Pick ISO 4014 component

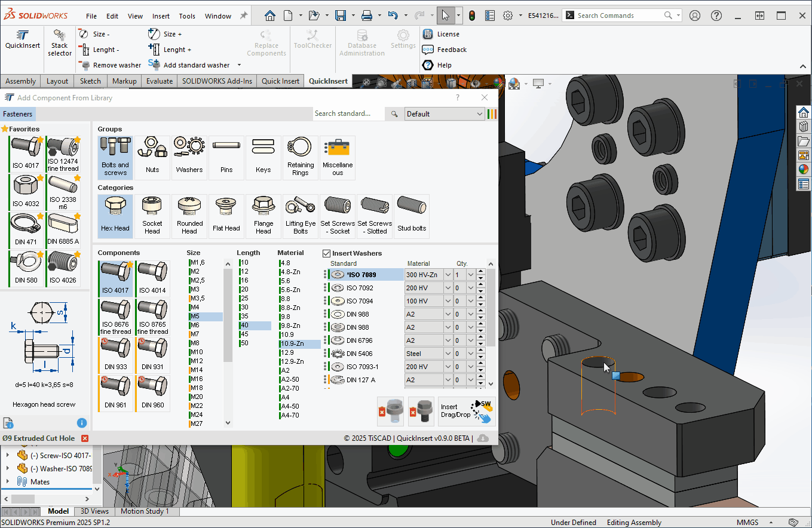point(152,278)
